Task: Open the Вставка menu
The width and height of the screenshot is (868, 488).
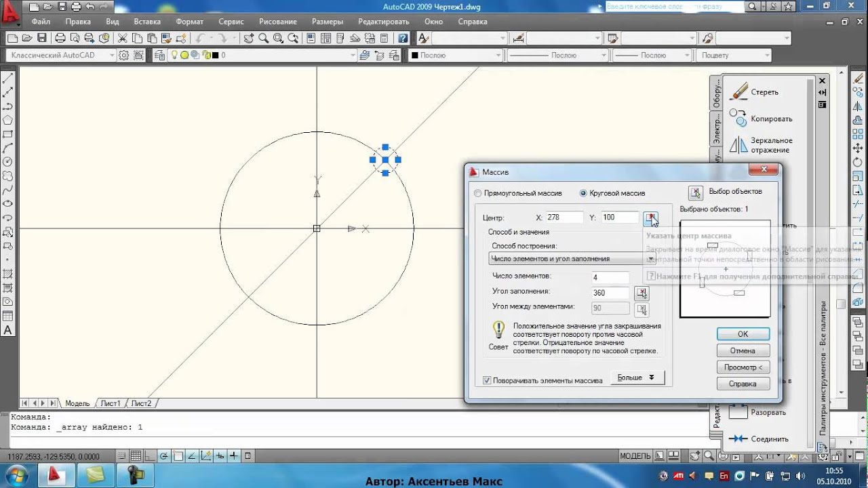Action: [x=147, y=22]
